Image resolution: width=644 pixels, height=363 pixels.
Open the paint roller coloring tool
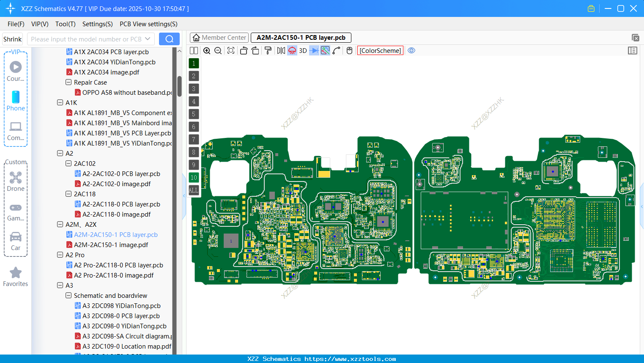tap(268, 50)
